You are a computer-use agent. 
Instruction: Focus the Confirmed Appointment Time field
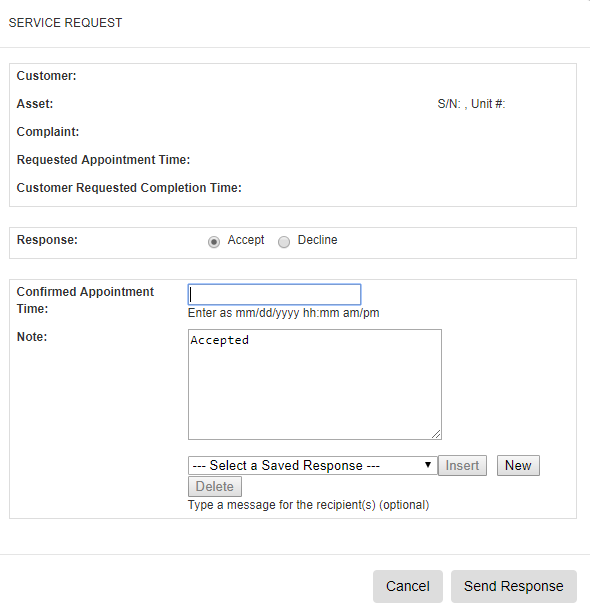(274, 295)
